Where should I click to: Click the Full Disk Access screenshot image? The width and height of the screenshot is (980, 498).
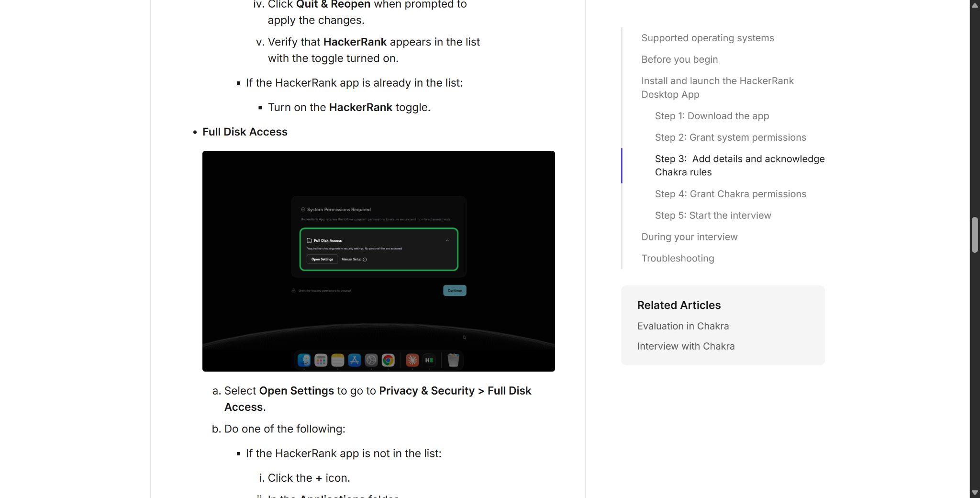[379, 261]
